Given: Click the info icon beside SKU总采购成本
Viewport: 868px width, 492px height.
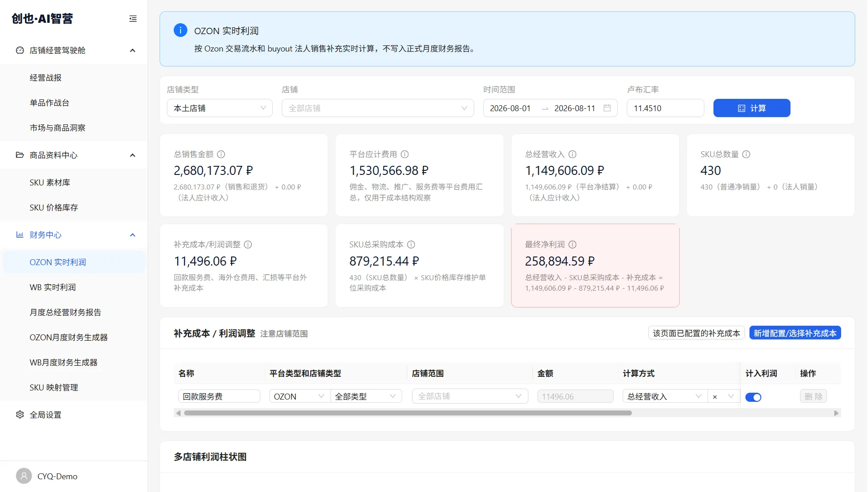Looking at the screenshot, I should point(411,245).
